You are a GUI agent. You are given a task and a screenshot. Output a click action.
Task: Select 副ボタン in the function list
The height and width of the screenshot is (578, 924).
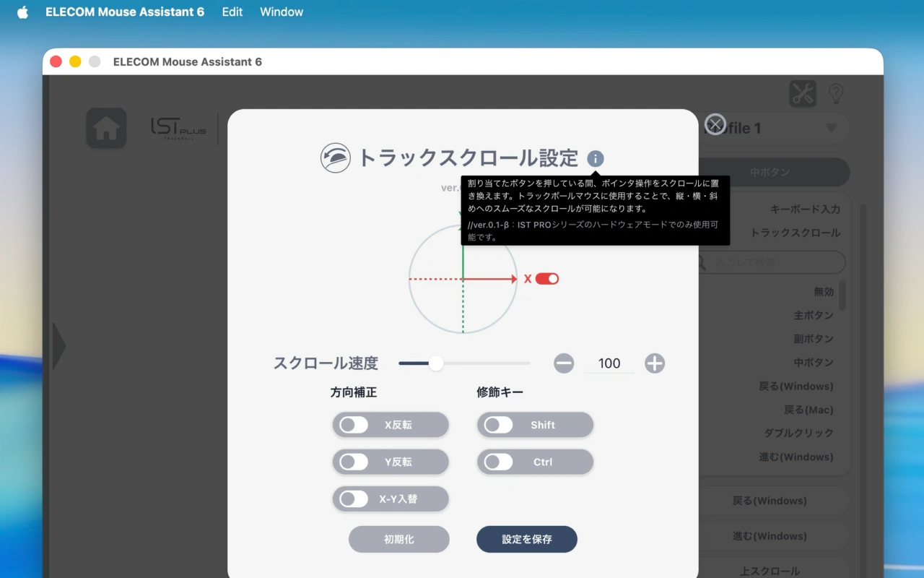point(814,339)
